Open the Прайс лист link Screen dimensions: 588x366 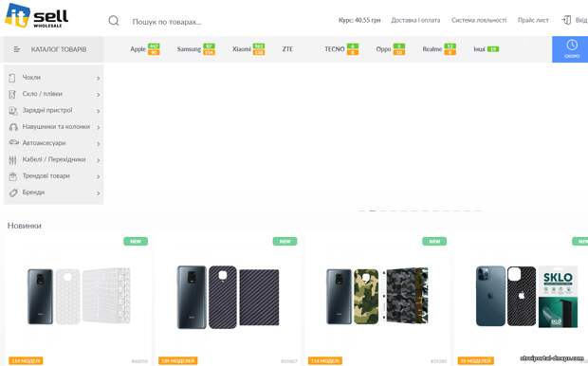coord(533,20)
